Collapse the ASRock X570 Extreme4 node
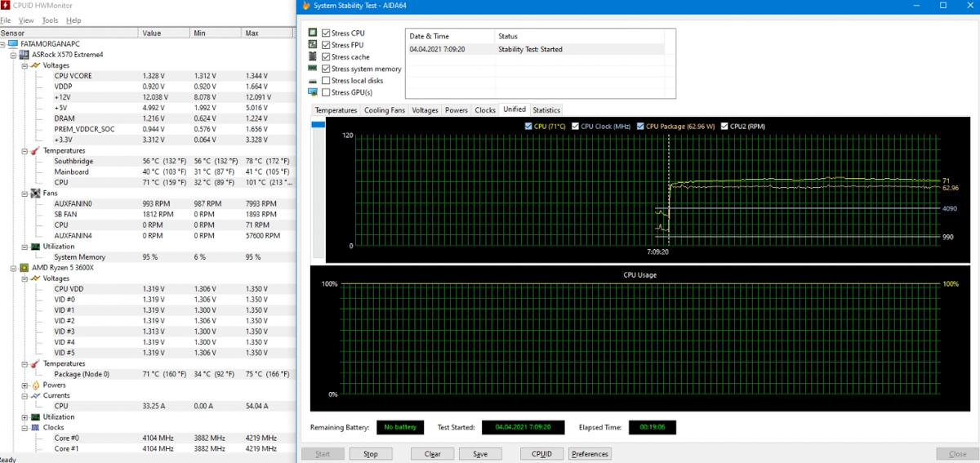Screen dimensions: 980x463 [14, 55]
